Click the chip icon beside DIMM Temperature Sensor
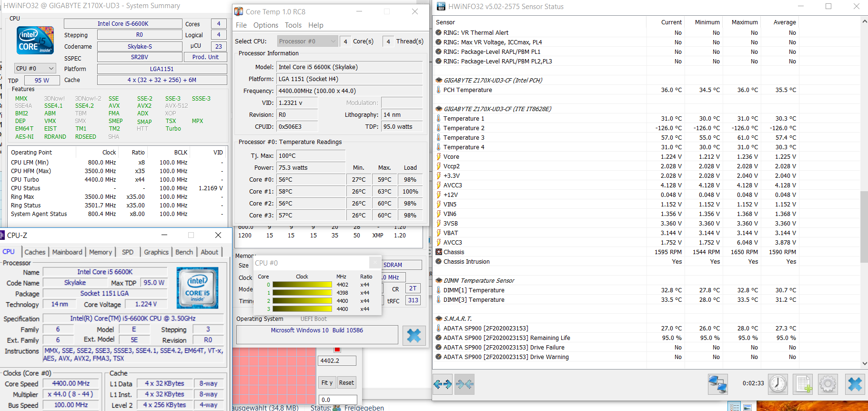 click(439, 280)
